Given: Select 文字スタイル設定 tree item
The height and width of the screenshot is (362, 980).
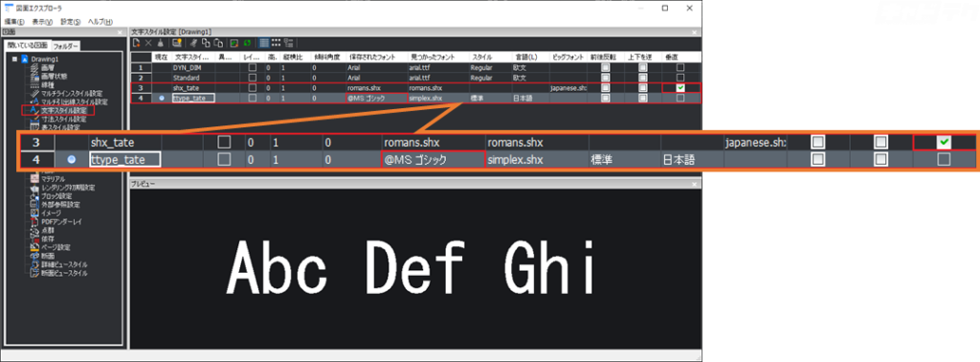Looking at the screenshot, I should [64, 110].
